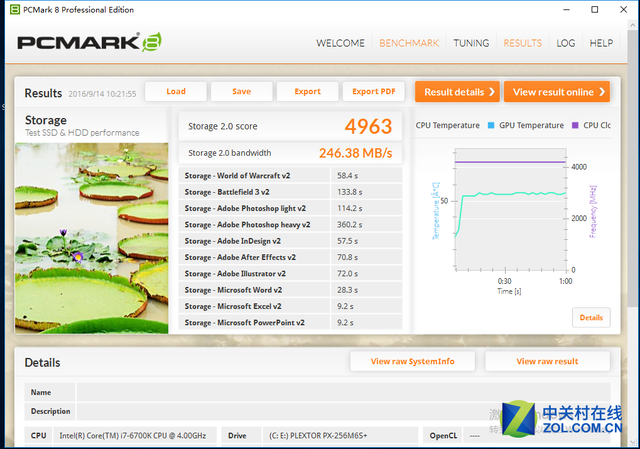This screenshot has height=449, width=640.
Task: Select the Adobe After Effects v2 row
Action: point(290,257)
